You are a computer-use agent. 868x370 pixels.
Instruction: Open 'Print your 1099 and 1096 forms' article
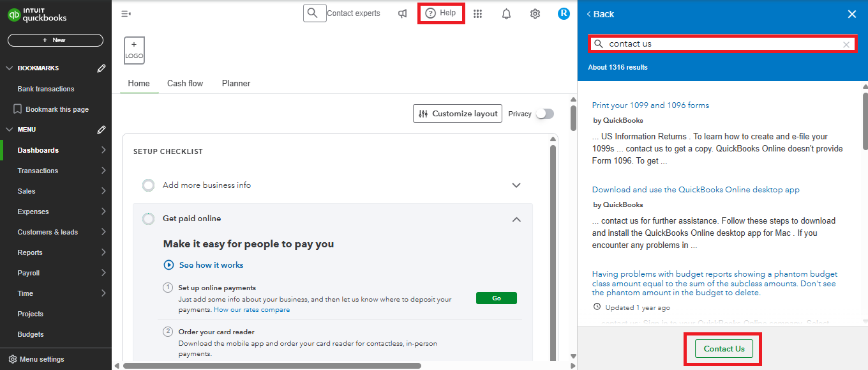pos(650,105)
